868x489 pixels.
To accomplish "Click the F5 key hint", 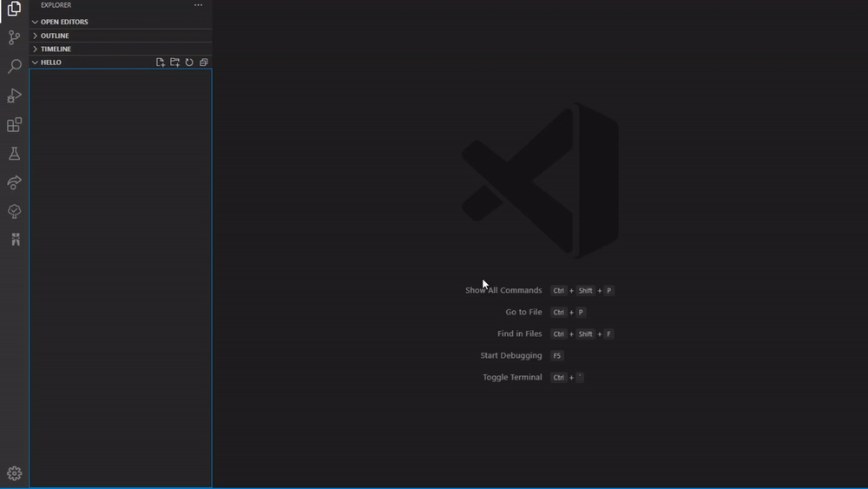I will [557, 355].
